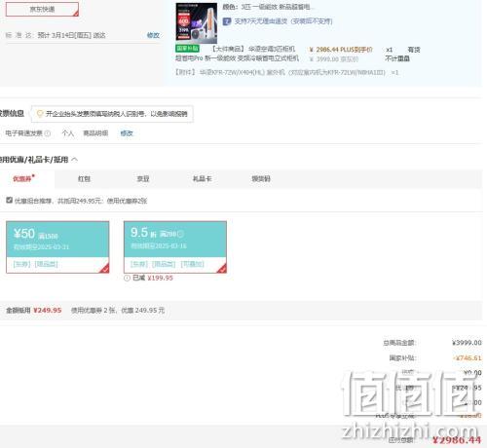
Task: Open the air conditioner product thumbnail
Action: click(197, 23)
